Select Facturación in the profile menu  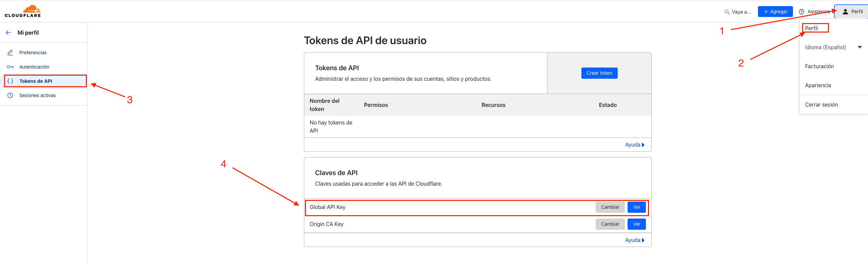tap(819, 66)
